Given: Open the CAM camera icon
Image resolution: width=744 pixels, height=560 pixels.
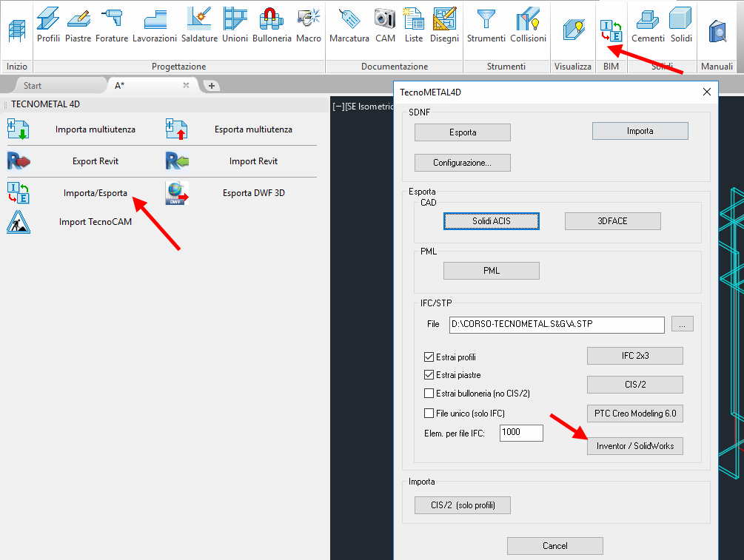Looking at the screenshot, I should [x=385, y=25].
